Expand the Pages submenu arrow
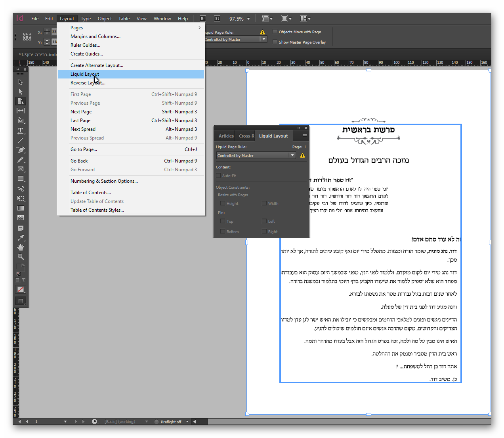Viewport: 504px width, 438px height. [x=199, y=28]
